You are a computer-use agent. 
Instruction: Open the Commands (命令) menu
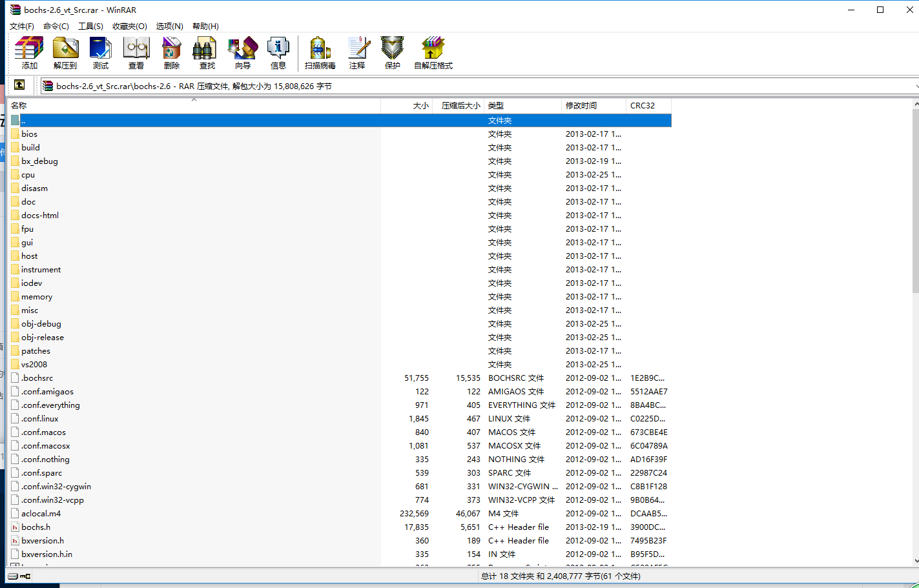click(56, 26)
